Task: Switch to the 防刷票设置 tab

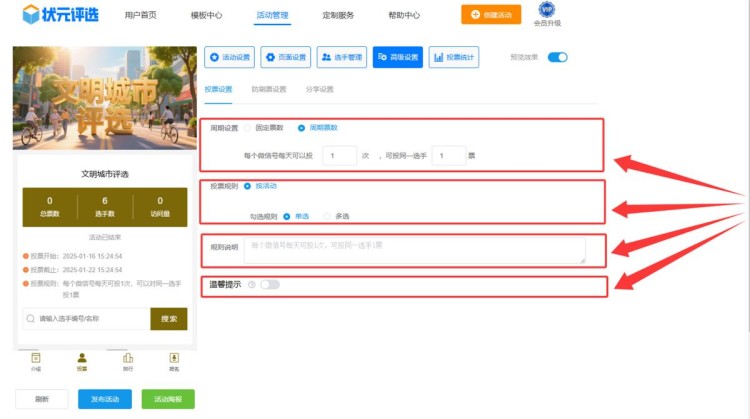Action: pyautogui.click(x=269, y=89)
